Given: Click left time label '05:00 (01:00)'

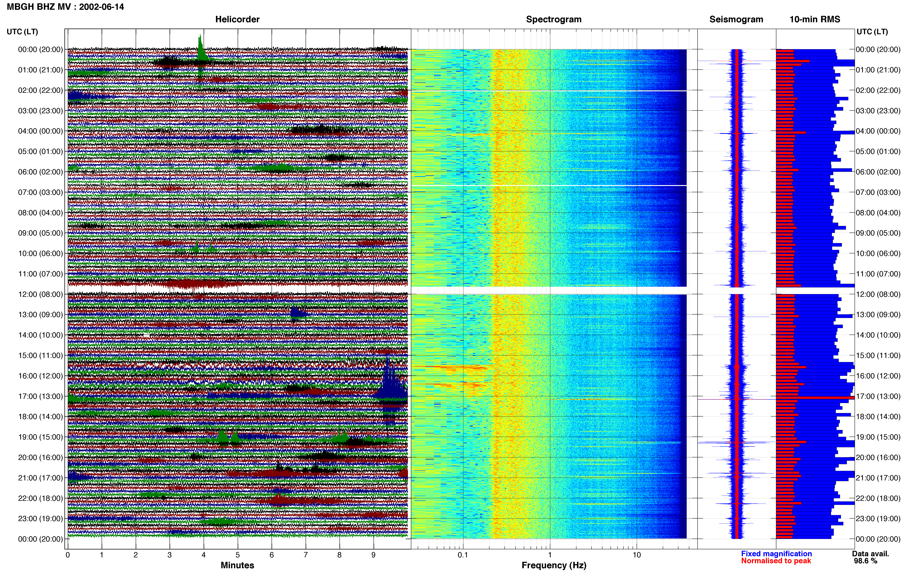Looking at the screenshot, I should [40, 151].
